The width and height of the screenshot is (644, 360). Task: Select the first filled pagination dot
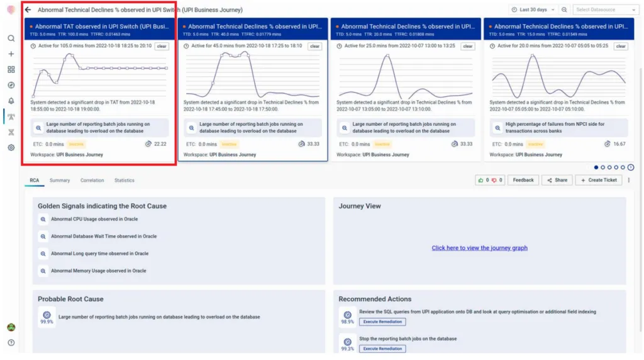click(596, 167)
